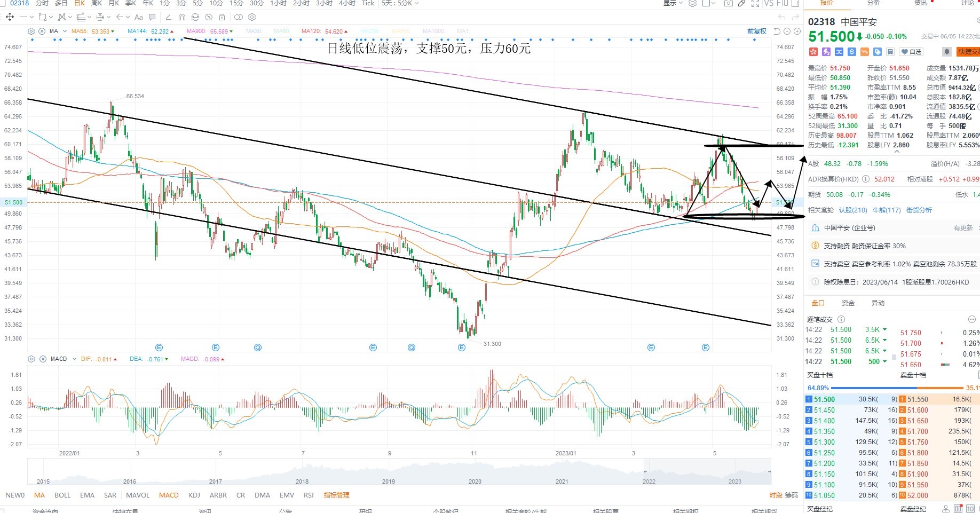This screenshot has height=513, width=980.
Task: Remove the MACD indicator with X icon
Action: (43, 359)
